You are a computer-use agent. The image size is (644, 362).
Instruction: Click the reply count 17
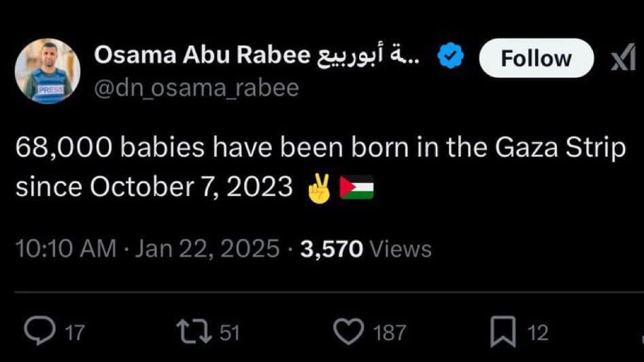75,333
